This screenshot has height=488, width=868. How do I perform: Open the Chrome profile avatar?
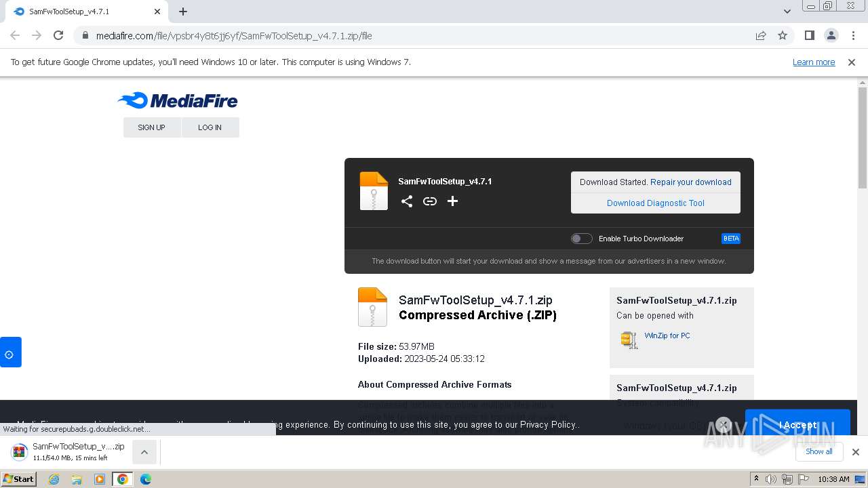pyautogui.click(x=831, y=36)
